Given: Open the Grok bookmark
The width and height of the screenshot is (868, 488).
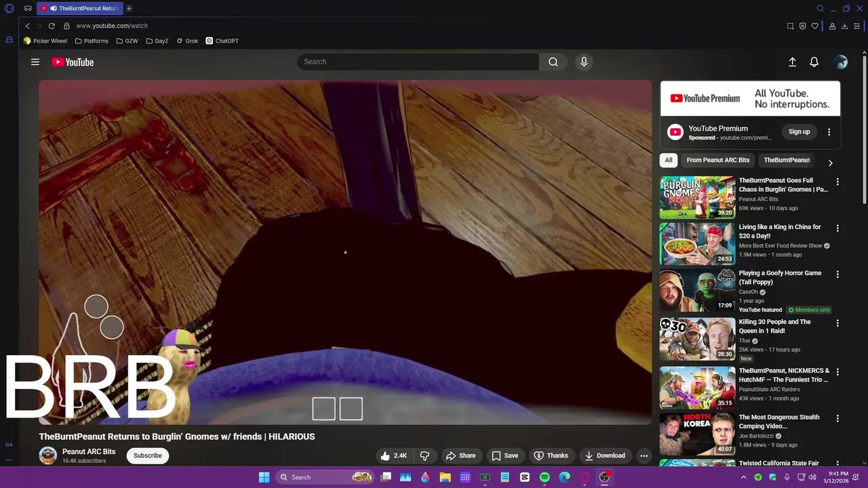Looking at the screenshot, I should point(187,41).
